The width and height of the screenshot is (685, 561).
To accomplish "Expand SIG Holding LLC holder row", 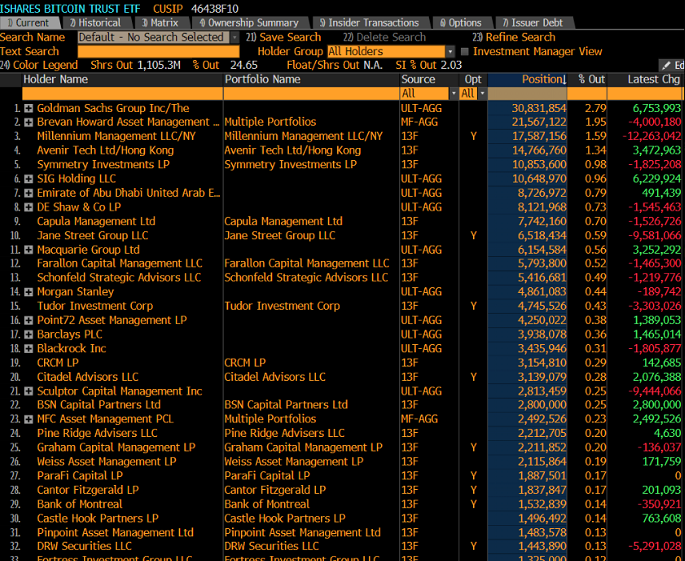I will [28, 179].
